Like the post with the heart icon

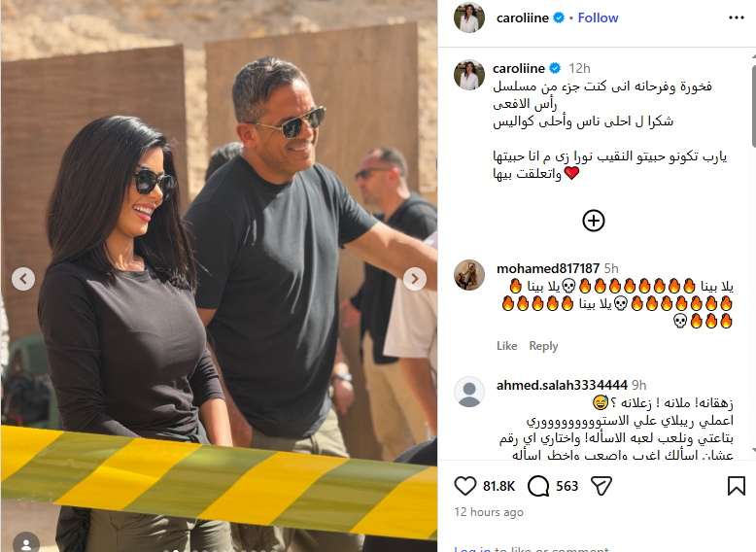tap(465, 486)
